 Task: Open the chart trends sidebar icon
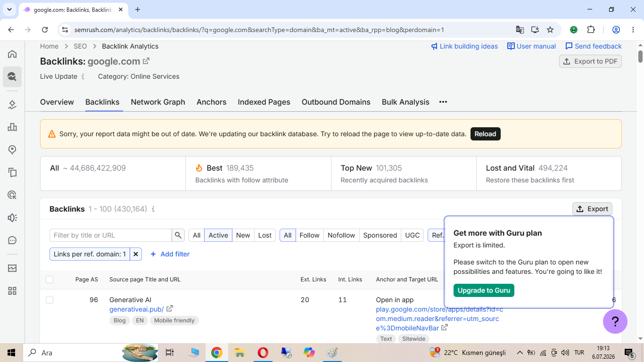[x=12, y=268]
